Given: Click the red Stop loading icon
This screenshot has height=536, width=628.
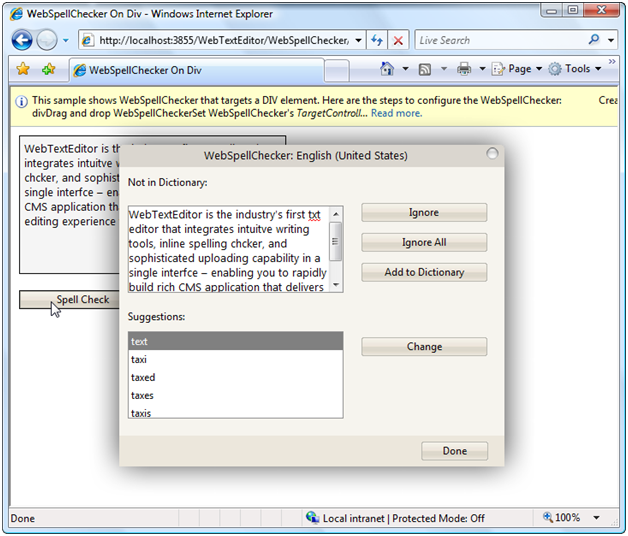Looking at the screenshot, I should coord(399,40).
